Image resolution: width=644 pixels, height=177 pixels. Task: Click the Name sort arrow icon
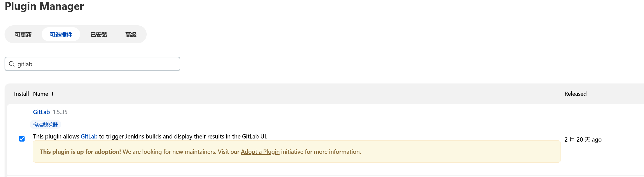pos(52,94)
